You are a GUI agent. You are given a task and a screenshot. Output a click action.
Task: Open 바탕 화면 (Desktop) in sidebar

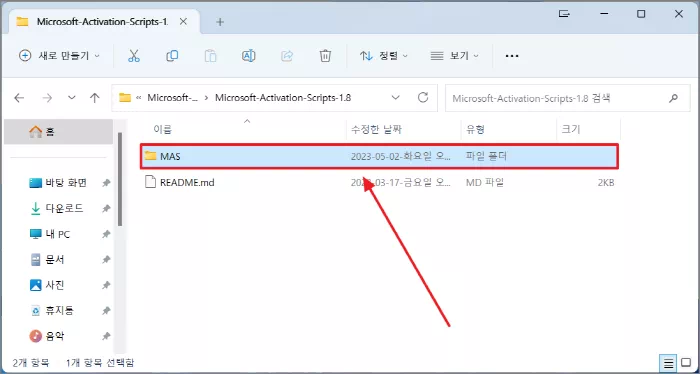click(x=66, y=183)
